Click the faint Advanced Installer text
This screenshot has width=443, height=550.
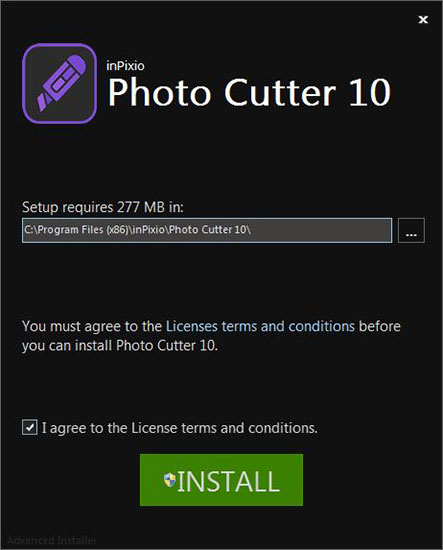tap(52, 540)
